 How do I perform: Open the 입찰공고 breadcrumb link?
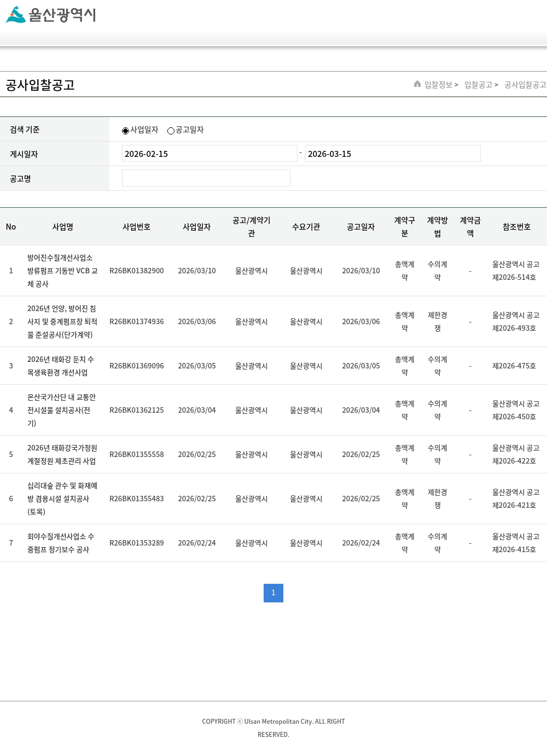coord(478,85)
